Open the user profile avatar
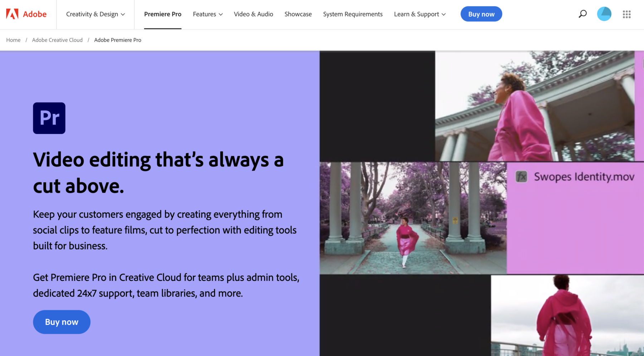The image size is (644, 356). coord(604,14)
